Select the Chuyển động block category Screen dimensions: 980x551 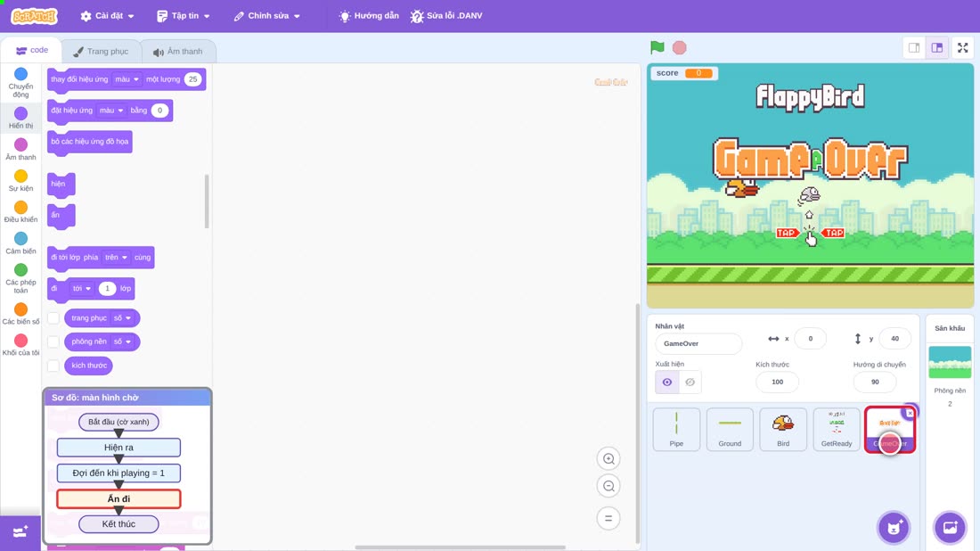(20, 83)
